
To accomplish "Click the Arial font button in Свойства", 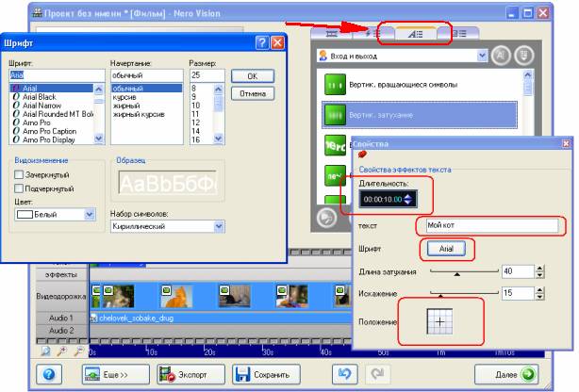I will pos(446,249).
